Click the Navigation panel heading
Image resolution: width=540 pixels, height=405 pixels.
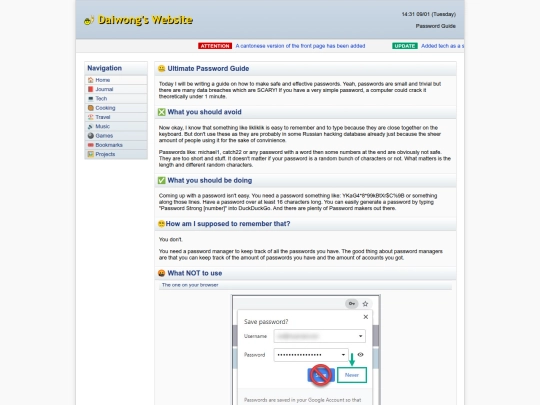click(x=105, y=68)
